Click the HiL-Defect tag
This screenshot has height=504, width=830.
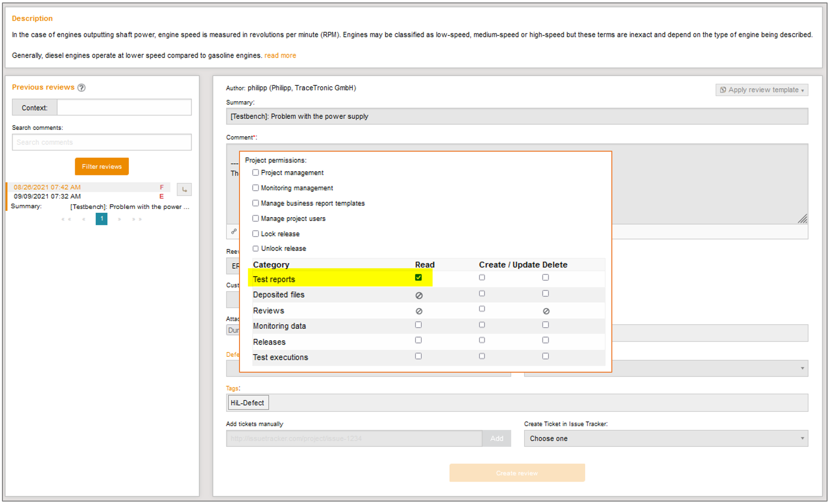248,403
